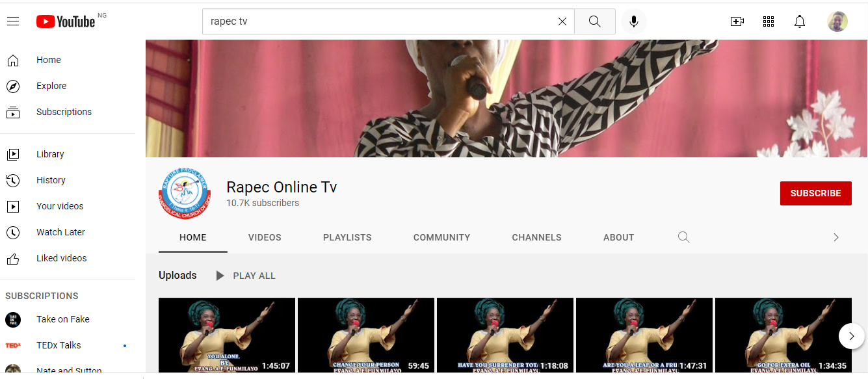Screen dimensions: 868x379
Task: Open the YouTube apps grid
Action: 769,21
